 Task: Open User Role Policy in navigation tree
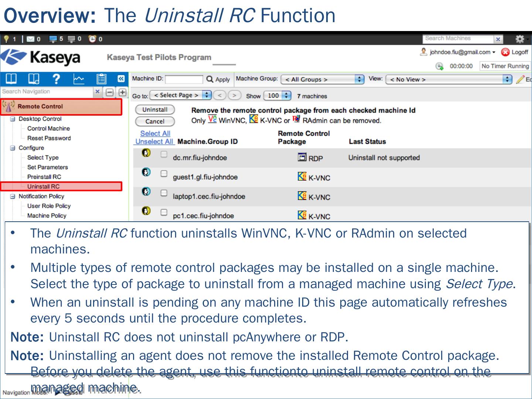click(x=49, y=206)
